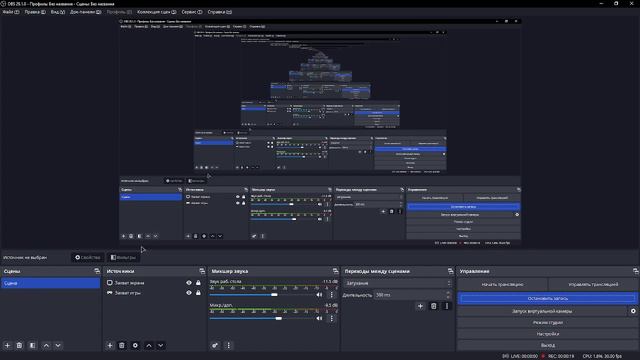Viewport: 640px width, 360px height.
Task: Decrease transition duration with down stepper
Action: pos(448,297)
